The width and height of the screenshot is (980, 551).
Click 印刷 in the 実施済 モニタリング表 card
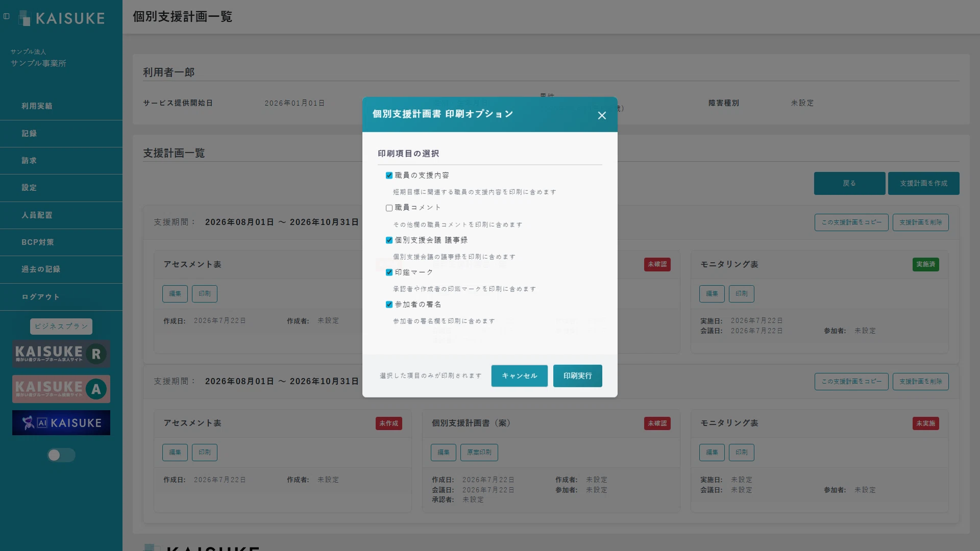pos(742,294)
